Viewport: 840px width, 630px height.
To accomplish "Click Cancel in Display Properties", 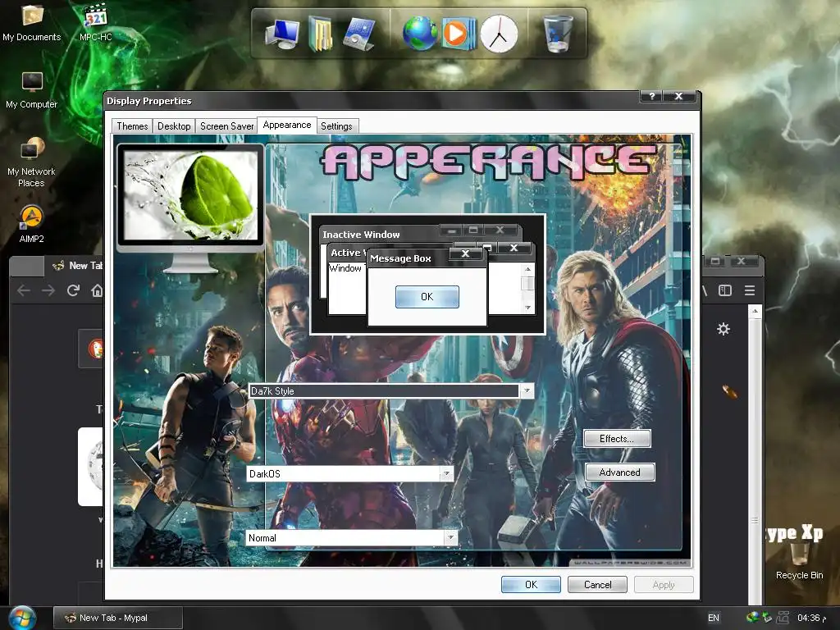I will [597, 584].
